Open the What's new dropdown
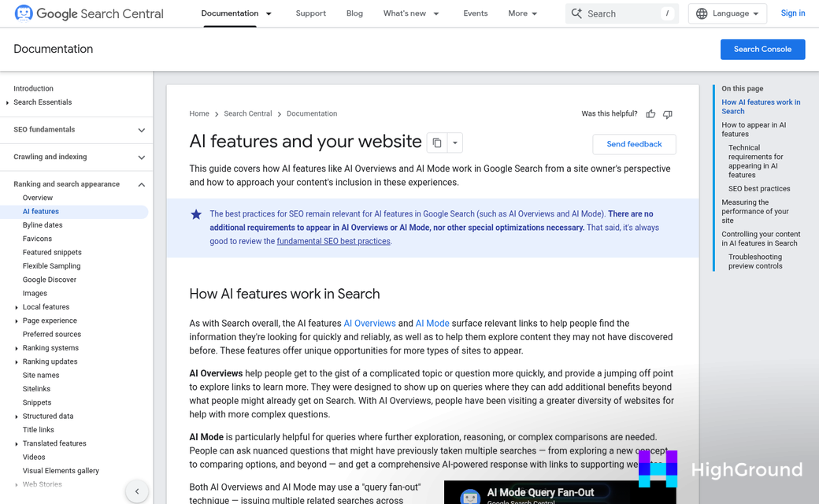Image resolution: width=819 pixels, height=504 pixels. tap(410, 13)
